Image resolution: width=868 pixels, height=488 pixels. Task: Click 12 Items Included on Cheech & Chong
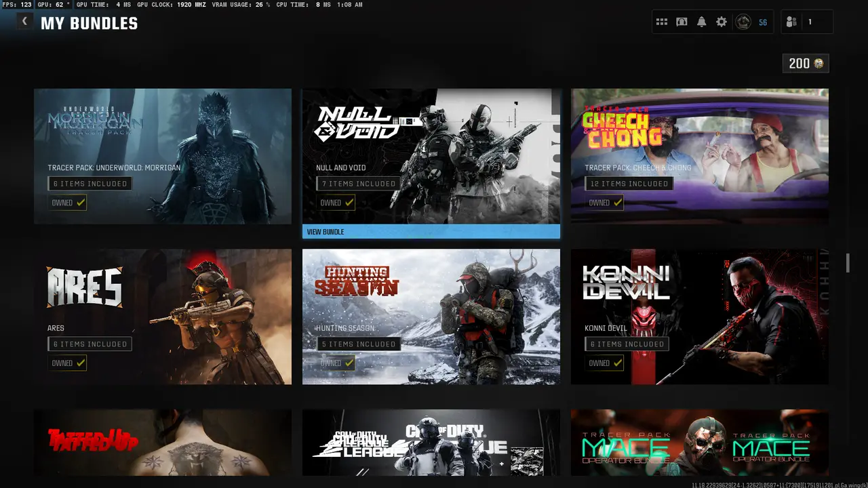tap(629, 184)
